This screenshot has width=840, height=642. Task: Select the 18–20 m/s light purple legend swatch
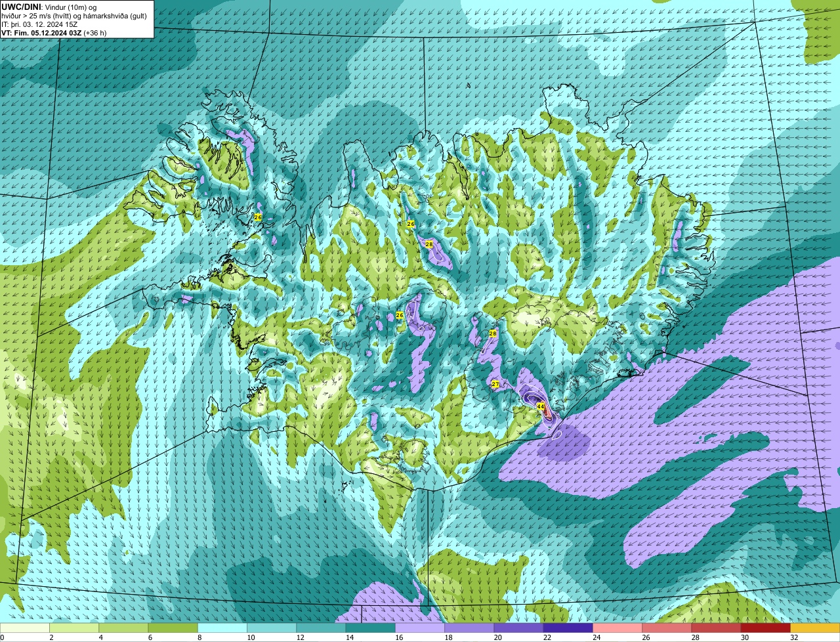pos(469,628)
